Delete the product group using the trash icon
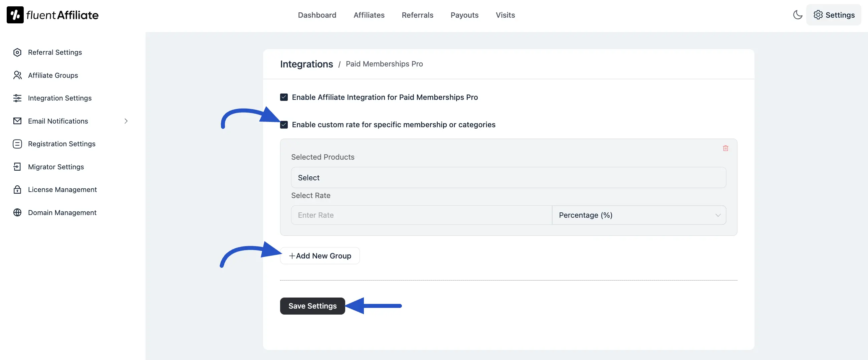Viewport: 868px width, 360px height. coord(725,148)
